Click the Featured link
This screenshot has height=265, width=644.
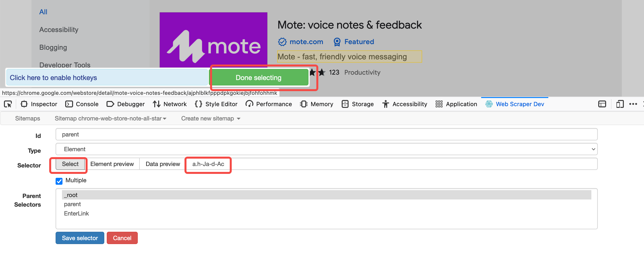pos(359,42)
